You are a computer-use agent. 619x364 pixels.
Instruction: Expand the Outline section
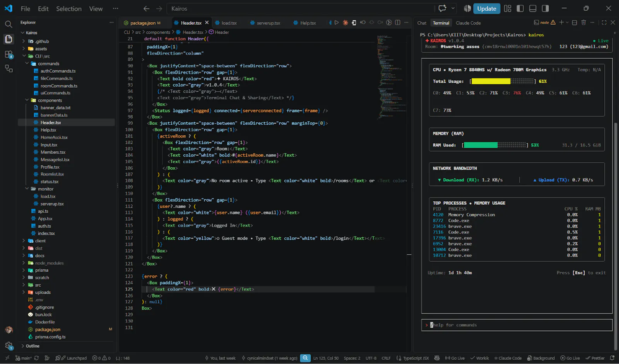pyautogui.click(x=32, y=346)
